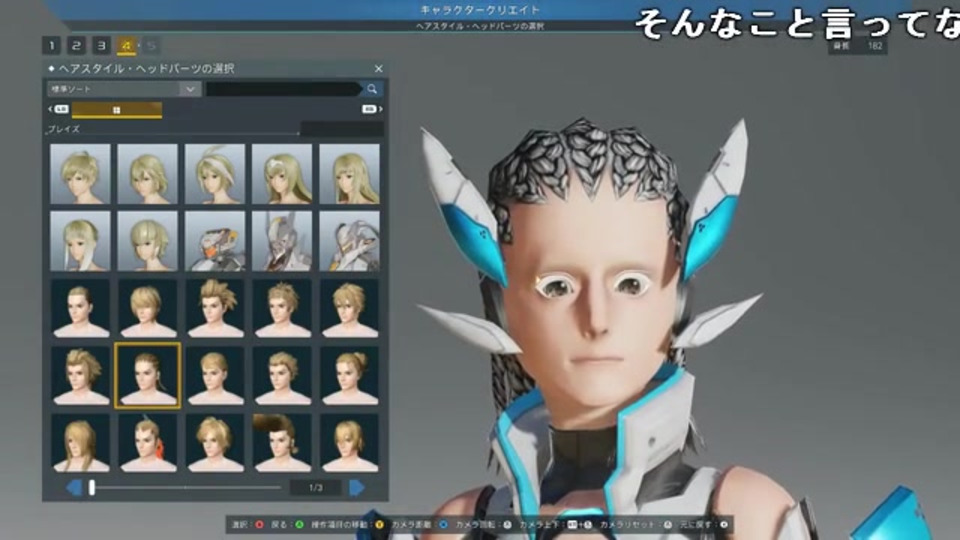The width and height of the screenshot is (960, 540).
Task: Choose realistic mushroom bowl-cut hairstyle thumbnail
Action: point(148,309)
